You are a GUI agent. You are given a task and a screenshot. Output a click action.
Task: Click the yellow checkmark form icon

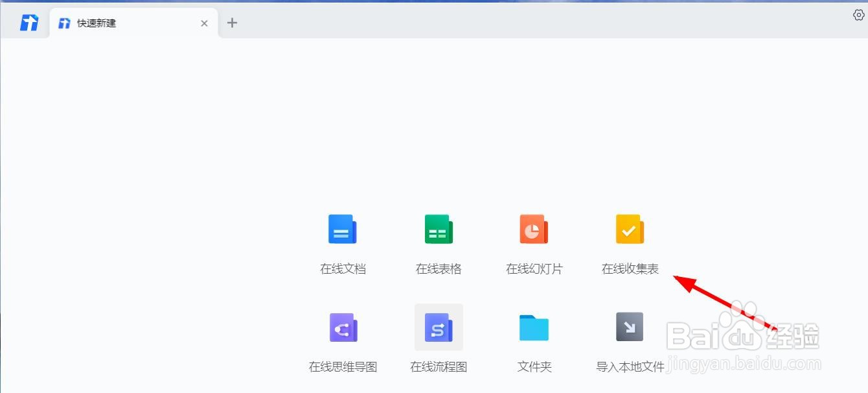(629, 228)
